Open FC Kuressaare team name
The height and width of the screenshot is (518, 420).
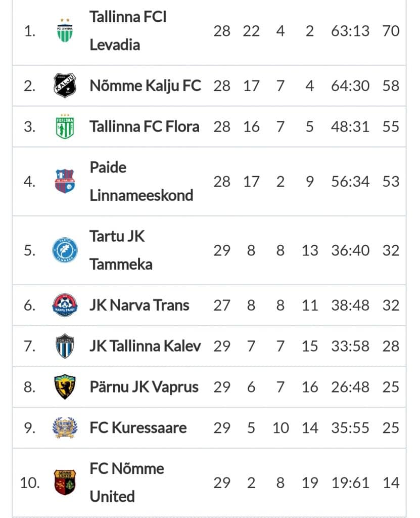pyautogui.click(x=138, y=428)
